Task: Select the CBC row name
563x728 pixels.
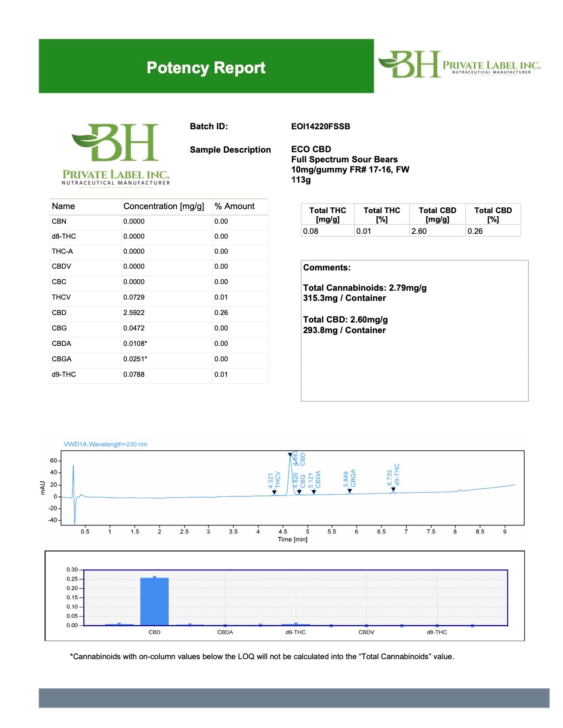Action: click(x=59, y=282)
